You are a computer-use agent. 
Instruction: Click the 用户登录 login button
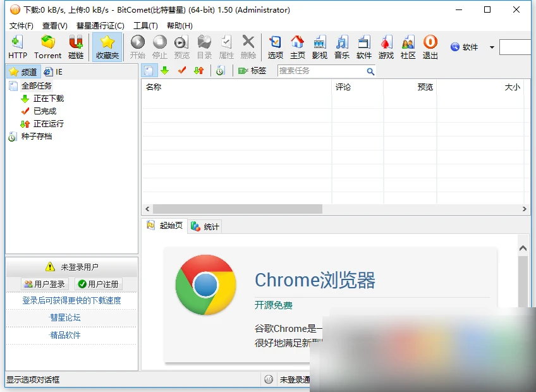click(44, 284)
